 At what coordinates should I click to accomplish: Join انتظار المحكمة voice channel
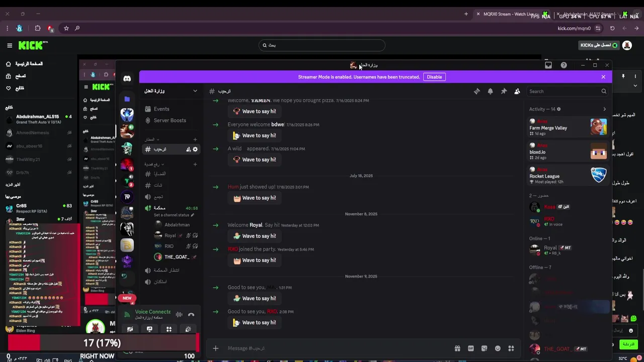tap(171, 270)
